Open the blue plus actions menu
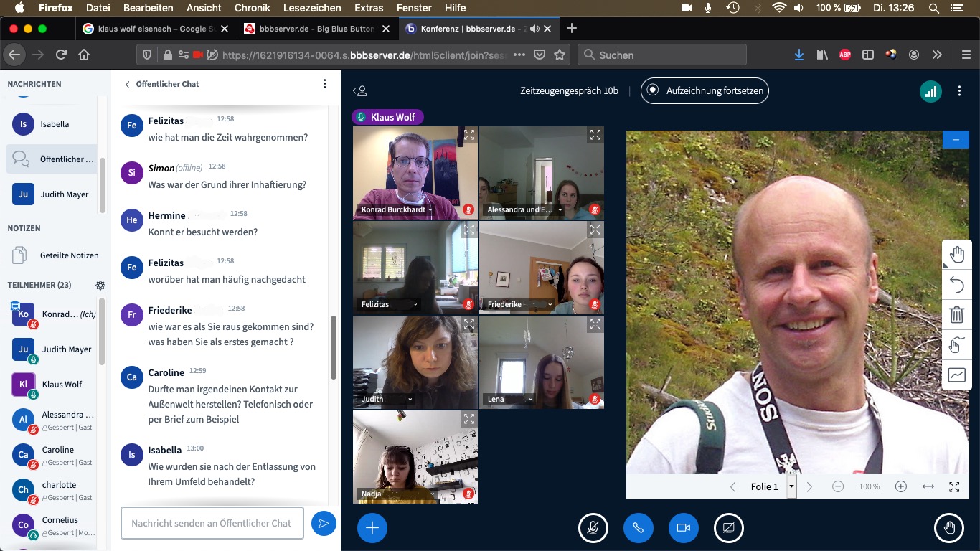 (372, 528)
